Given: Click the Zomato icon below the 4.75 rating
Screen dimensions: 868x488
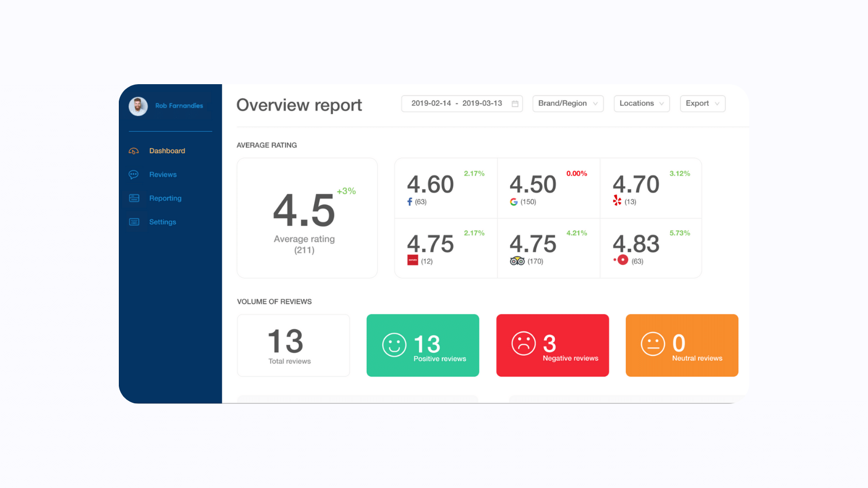Looking at the screenshot, I should pos(413,260).
